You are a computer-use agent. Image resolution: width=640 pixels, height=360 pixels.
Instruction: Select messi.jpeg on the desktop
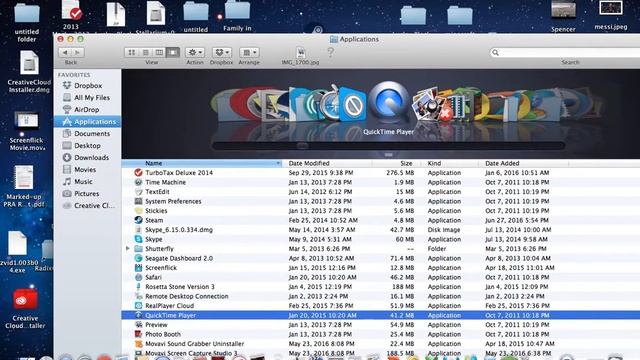pyautogui.click(x=611, y=16)
